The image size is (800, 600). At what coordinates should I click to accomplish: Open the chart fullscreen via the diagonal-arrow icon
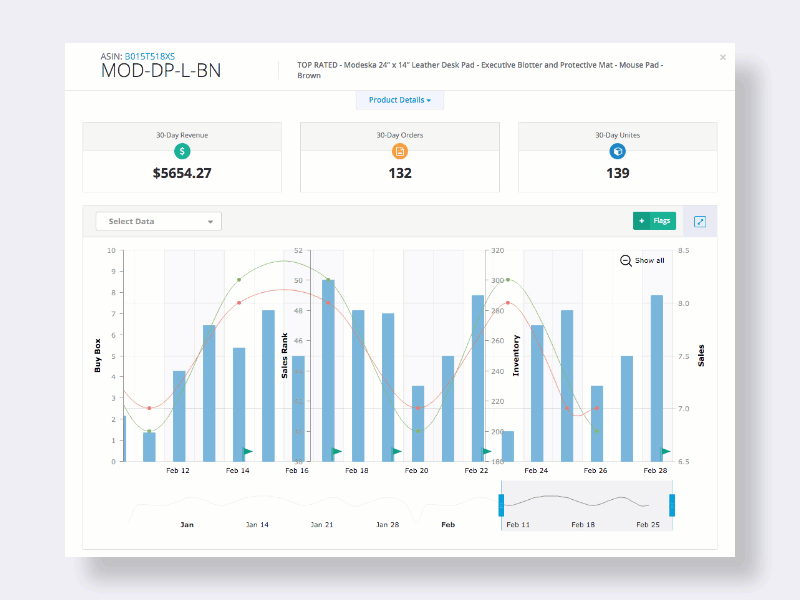(699, 221)
